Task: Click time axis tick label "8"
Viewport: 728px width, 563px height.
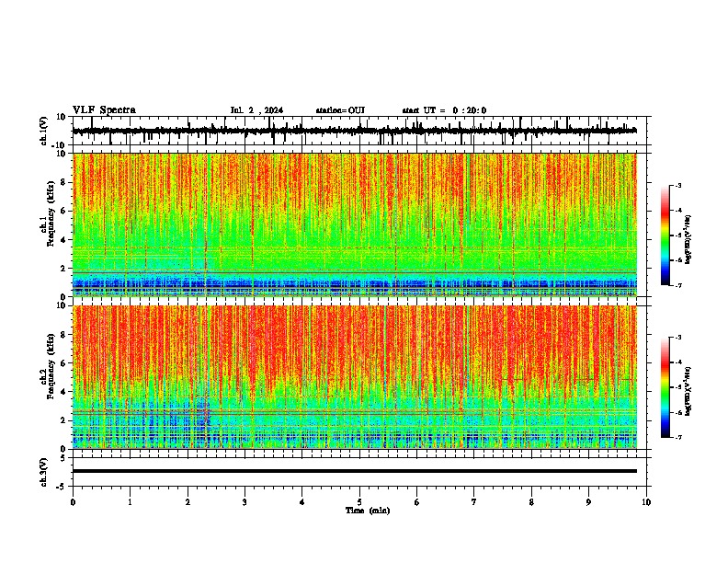Action: pyautogui.click(x=531, y=502)
